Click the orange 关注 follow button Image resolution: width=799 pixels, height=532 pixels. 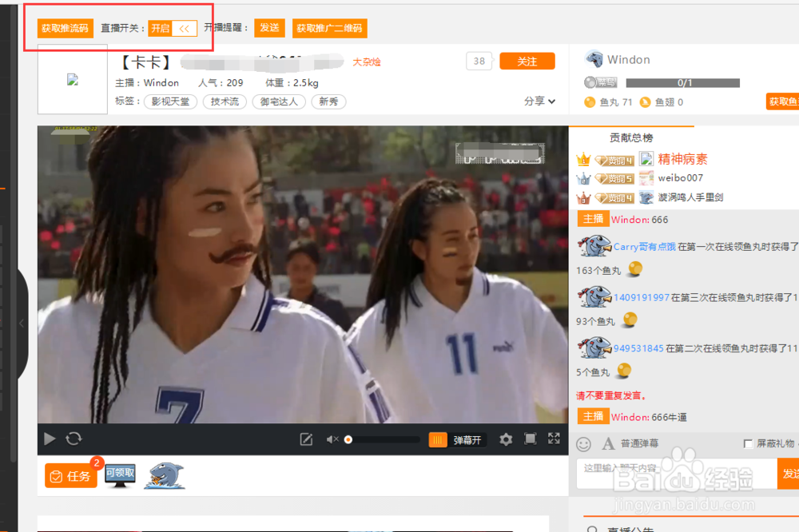[x=527, y=62]
